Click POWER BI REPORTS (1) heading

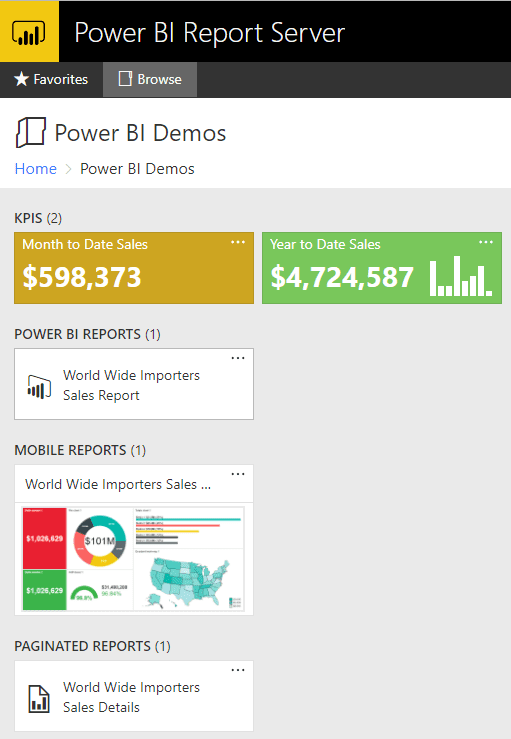[x=87, y=334]
